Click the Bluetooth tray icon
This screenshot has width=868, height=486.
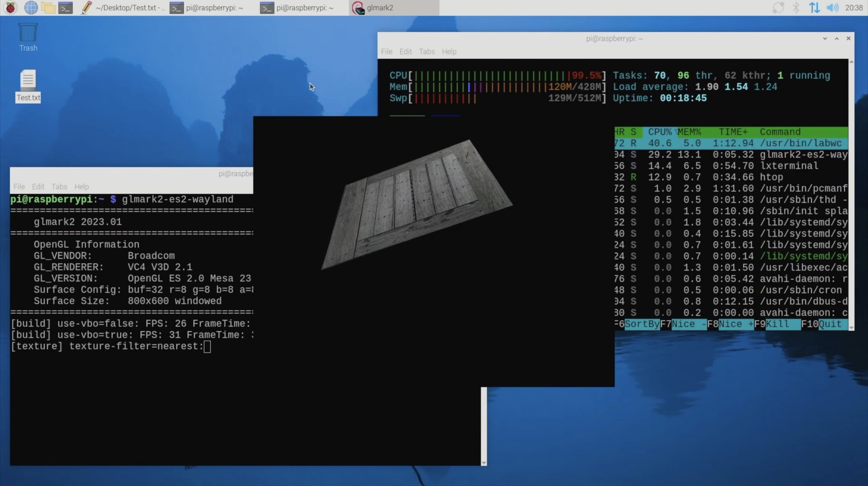tap(796, 7)
